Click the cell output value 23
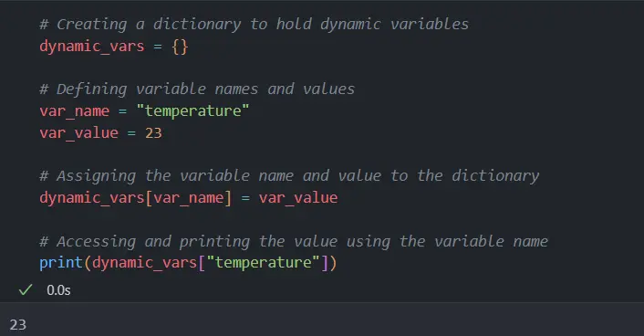Screen dimensions: 644x336 tap(17, 325)
